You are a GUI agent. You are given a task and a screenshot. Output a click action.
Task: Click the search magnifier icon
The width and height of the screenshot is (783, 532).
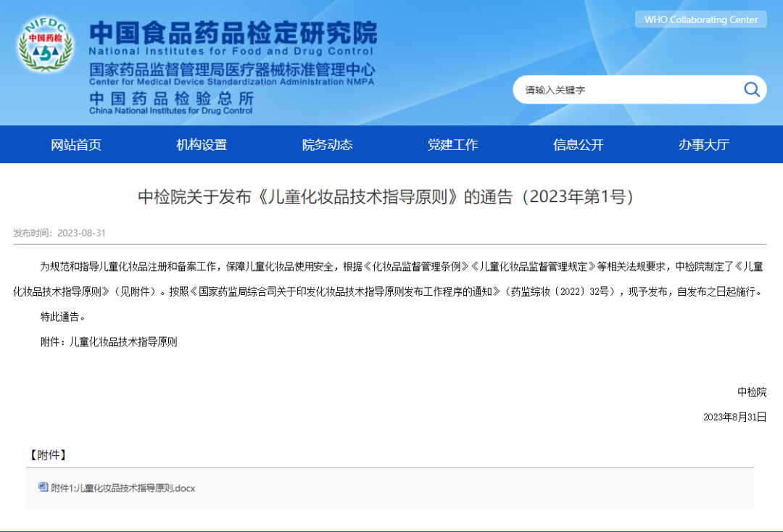(752, 89)
